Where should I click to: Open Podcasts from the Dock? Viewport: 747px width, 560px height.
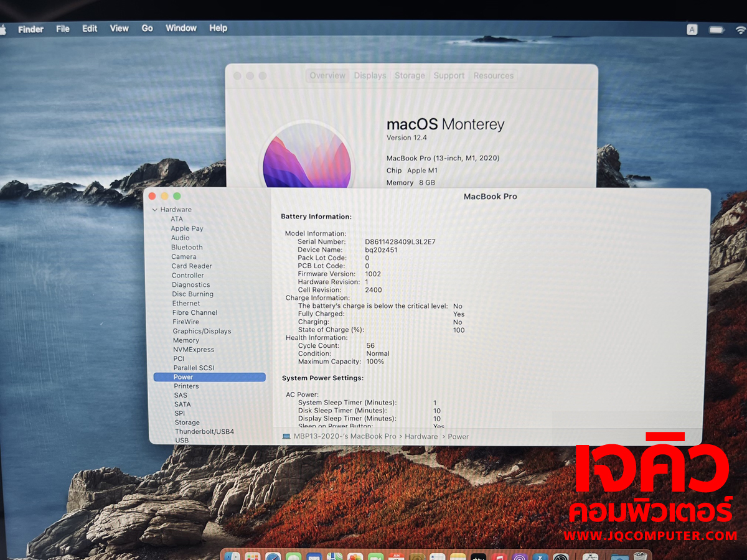[520, 558]
